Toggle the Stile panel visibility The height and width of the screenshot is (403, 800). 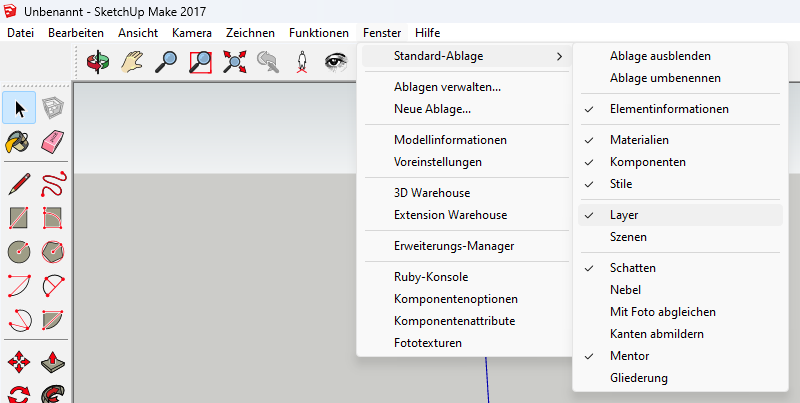coord(680,184)
